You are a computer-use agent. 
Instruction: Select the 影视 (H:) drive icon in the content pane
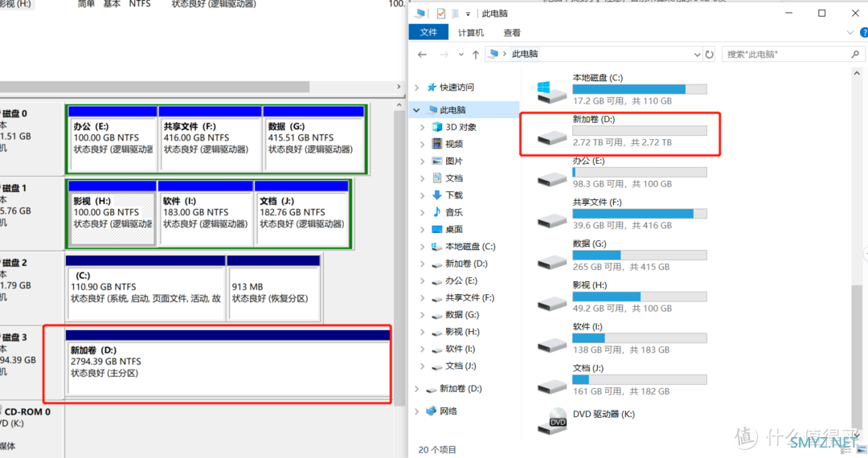pos(551,304)
